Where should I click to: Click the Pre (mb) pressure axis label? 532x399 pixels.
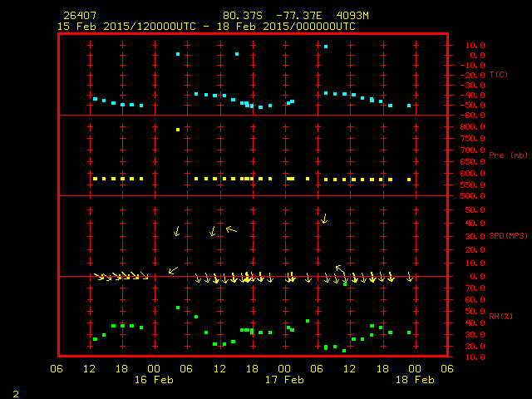point(508,155)
